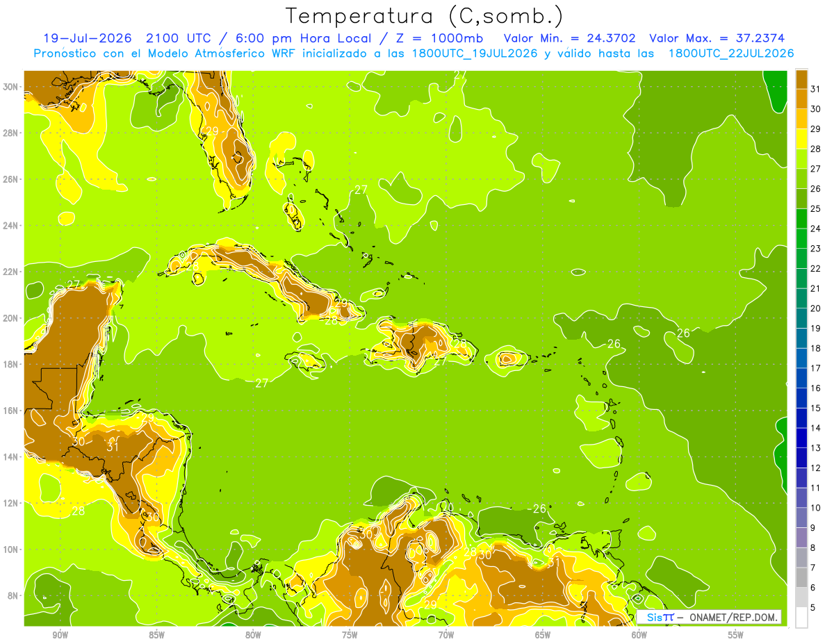The image size is (834, 644).
Task: Select the '18N' latitude label
Action: pyautogui.click(x=12, y=364)
